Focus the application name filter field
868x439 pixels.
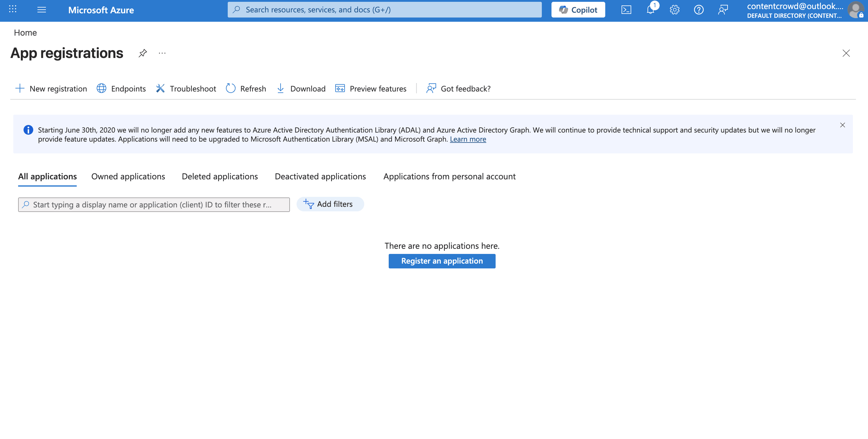pos(154,205)
